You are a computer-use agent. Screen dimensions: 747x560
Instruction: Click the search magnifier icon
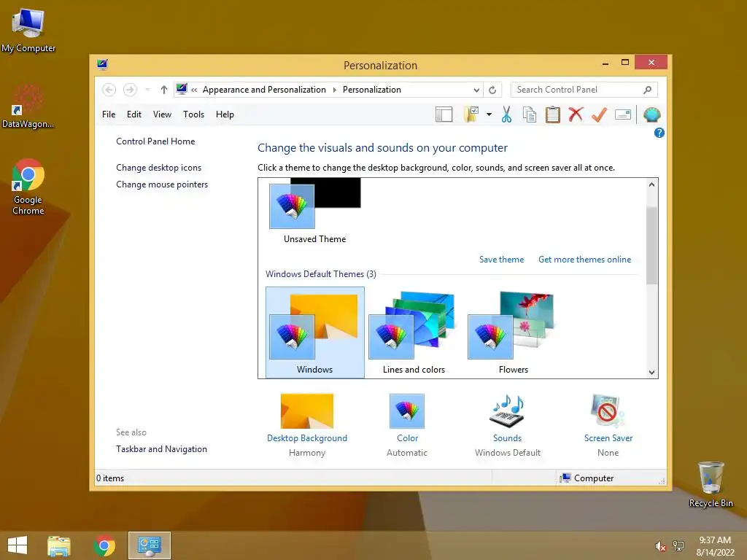(648, 90)
